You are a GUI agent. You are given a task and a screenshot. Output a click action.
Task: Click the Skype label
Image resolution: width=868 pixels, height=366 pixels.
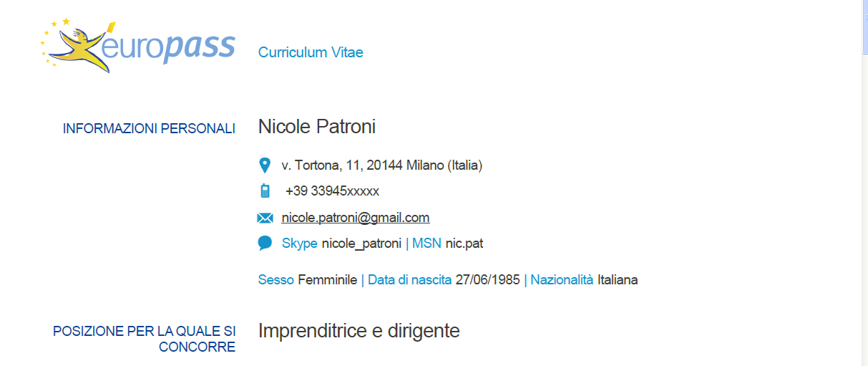300,244
